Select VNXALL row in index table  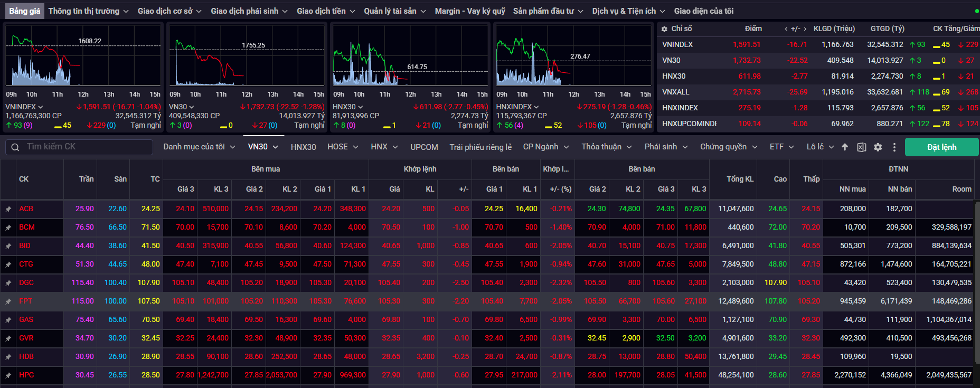(818, 92)
